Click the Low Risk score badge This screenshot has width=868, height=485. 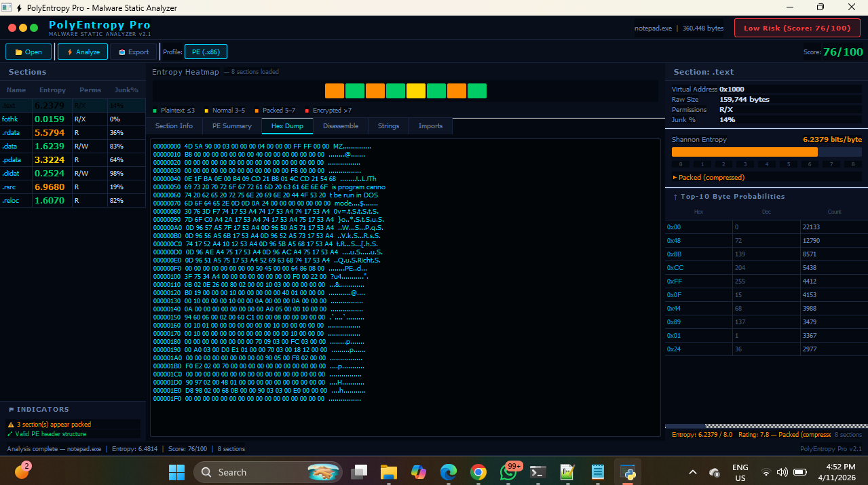797,28
